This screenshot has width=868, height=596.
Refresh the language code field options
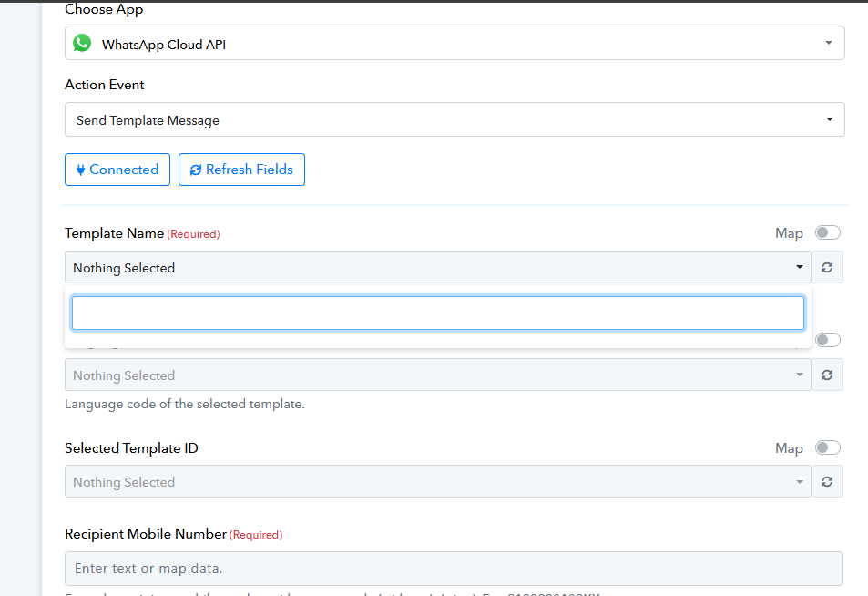point(827,375)
